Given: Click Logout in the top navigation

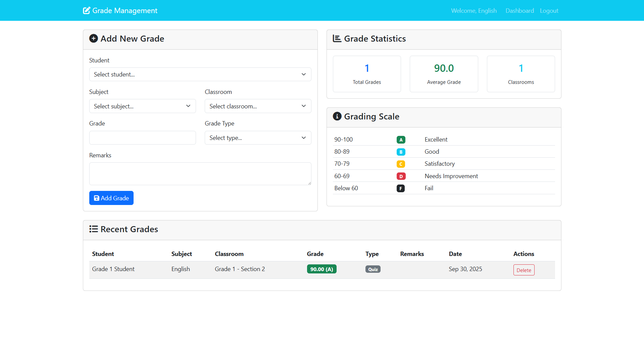Looking at the screenshot, I should (x=549, y=11).
